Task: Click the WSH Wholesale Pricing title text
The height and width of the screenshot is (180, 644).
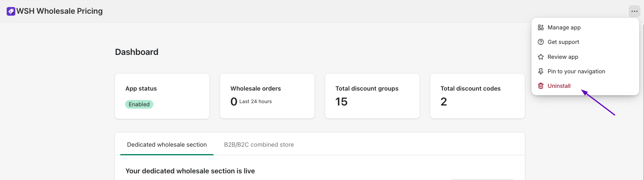Action: pos(60,11)
